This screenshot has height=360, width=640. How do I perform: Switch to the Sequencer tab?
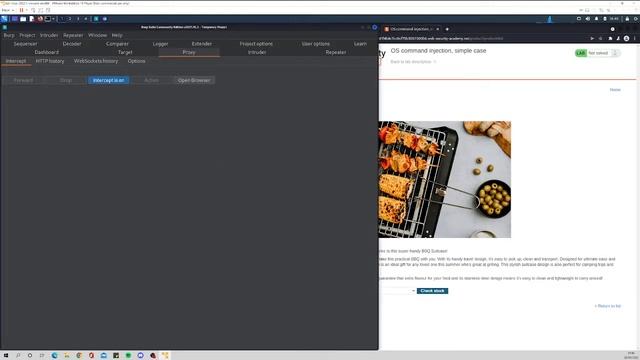point(25,44)
